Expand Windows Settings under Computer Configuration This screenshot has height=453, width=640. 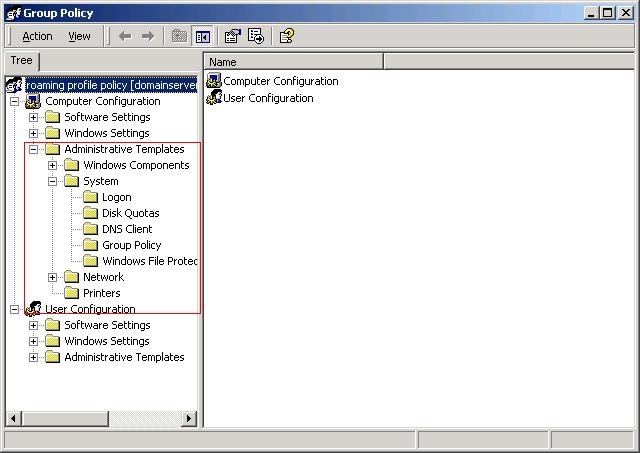click(33, 133)
